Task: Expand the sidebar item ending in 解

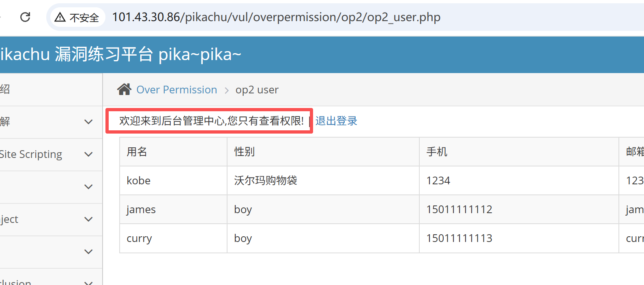Action: point(88,122)
